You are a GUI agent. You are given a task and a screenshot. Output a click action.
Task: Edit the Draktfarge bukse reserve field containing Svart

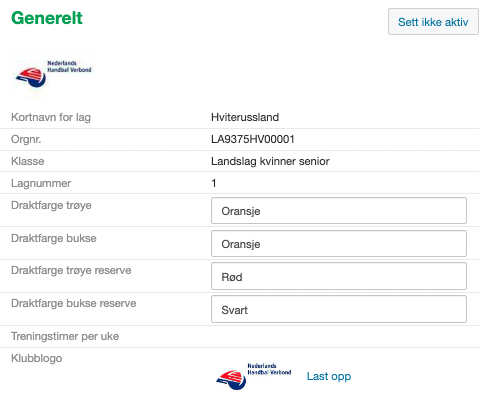(339, 309)
